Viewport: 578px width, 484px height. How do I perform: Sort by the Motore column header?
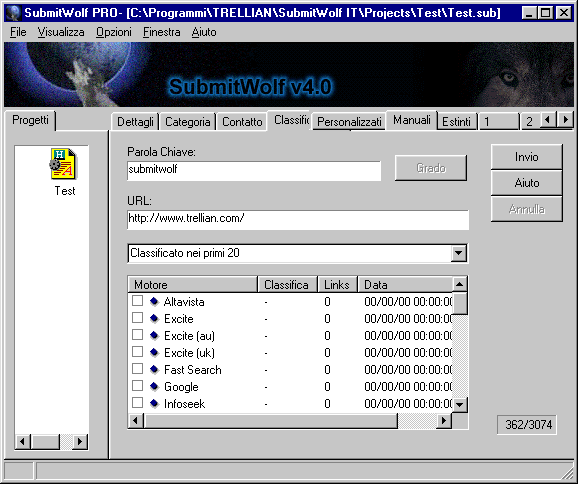[x=192, y=285]
